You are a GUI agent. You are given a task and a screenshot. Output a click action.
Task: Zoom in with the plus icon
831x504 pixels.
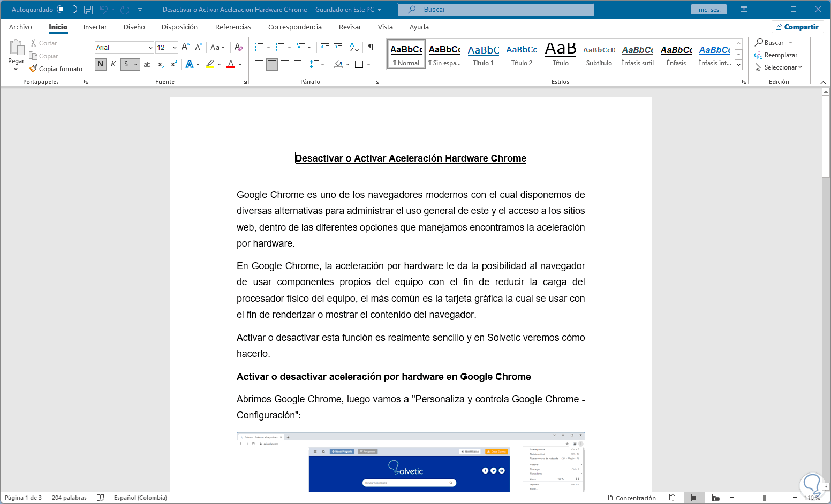coord(795,498)
